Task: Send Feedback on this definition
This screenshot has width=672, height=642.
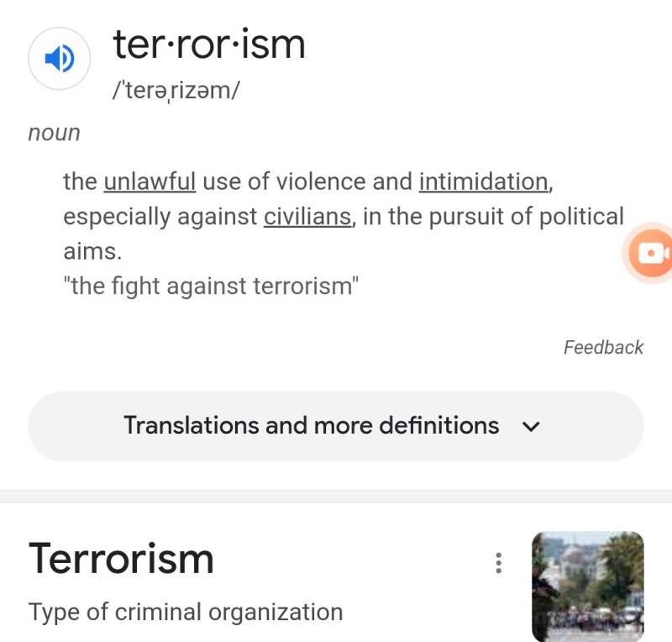Action: click(603, 347)
